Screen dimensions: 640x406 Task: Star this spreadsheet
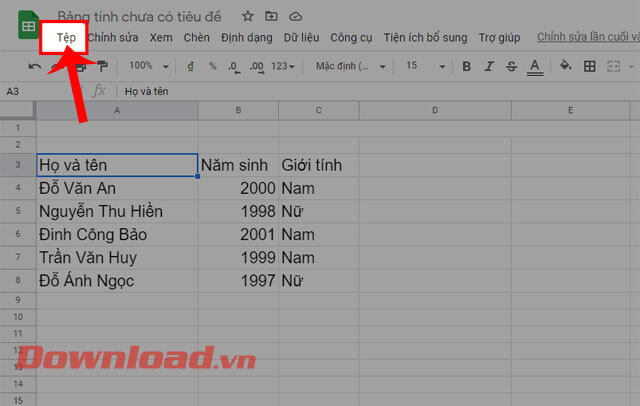[x=247, y=16]
